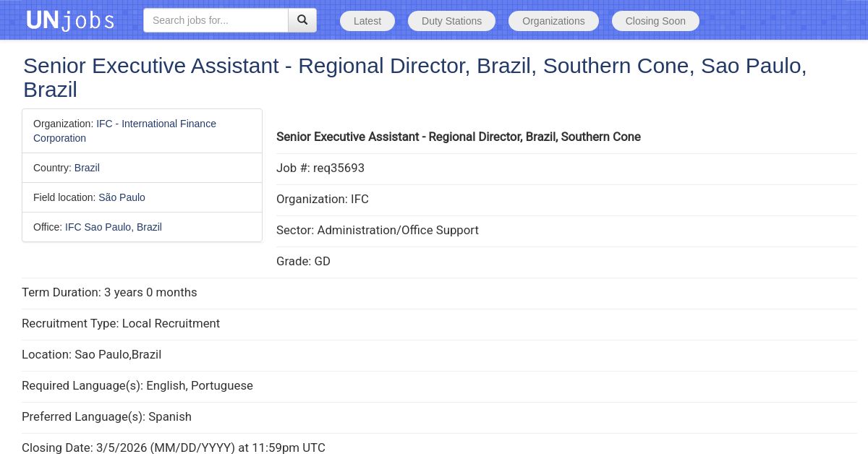Screen dimensions: 868x454
Task: Go to Duty Stations
Action: click(451, 21)
